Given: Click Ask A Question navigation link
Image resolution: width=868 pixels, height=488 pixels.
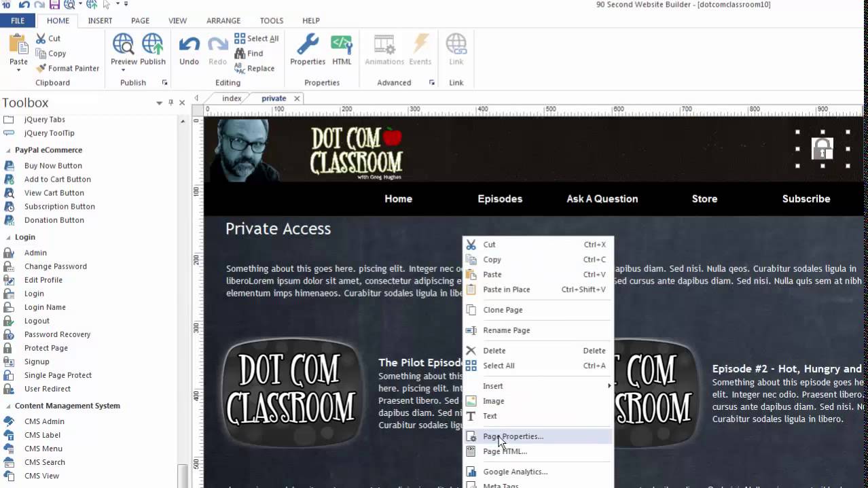Looking at the screenshot, I should coord(602,199).
